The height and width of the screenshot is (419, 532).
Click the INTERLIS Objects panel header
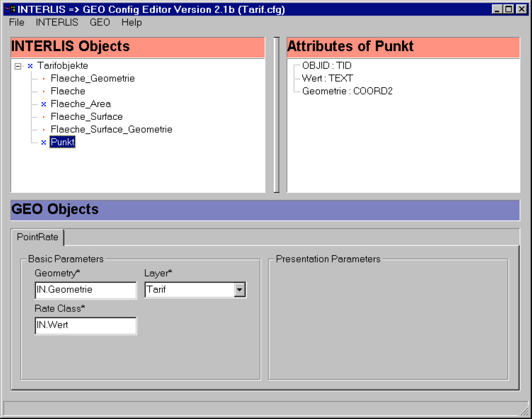pos(138,47)
